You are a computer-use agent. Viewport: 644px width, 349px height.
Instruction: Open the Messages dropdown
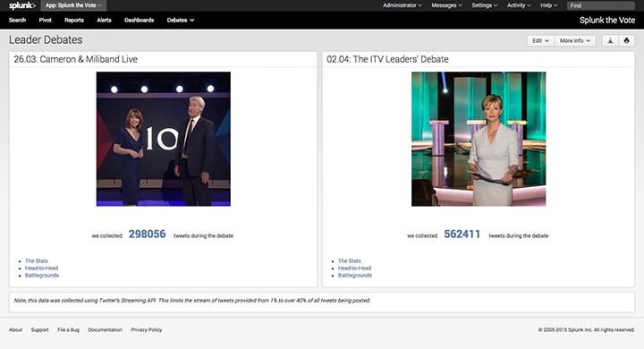[x=446, y=5]
